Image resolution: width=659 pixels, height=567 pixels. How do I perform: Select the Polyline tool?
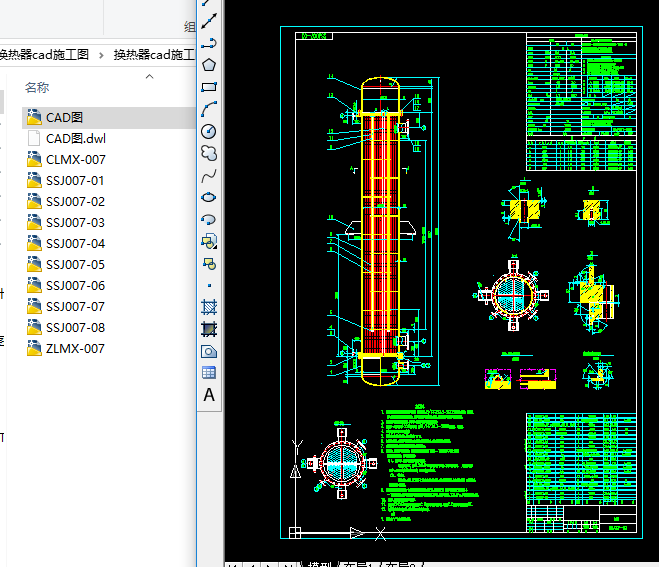click(209, 43)
